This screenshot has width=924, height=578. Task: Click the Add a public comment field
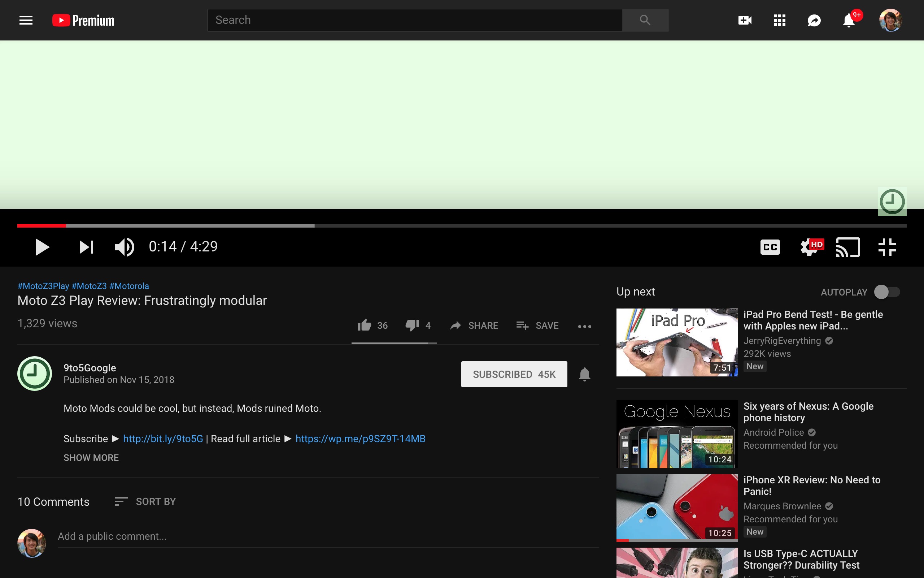(328, 536)
